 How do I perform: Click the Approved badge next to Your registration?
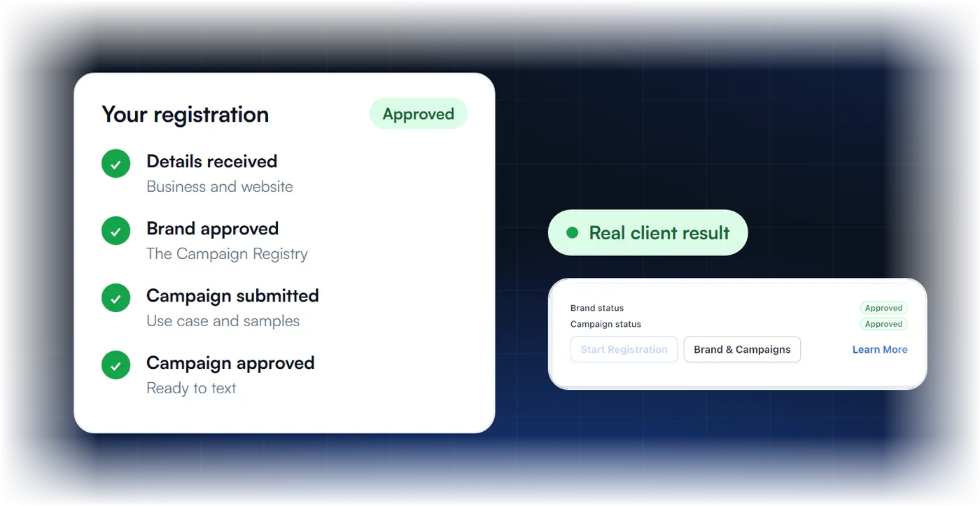pos(419,114)
